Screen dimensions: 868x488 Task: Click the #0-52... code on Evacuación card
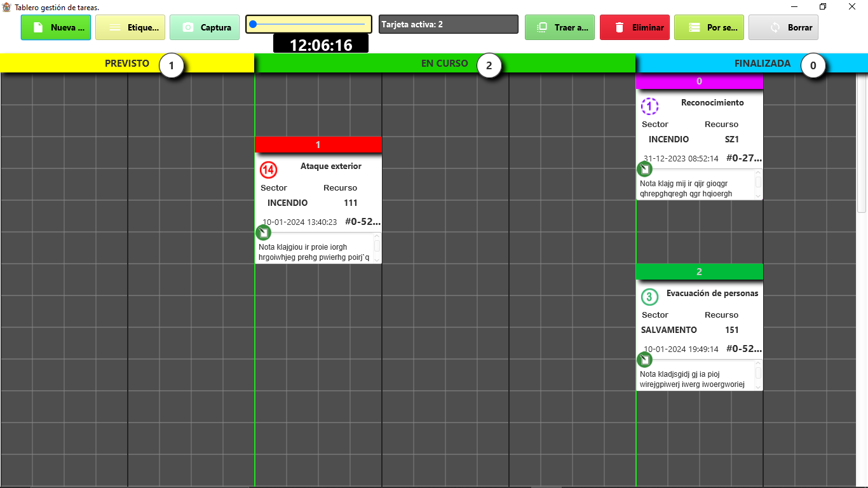coord(744,349)
